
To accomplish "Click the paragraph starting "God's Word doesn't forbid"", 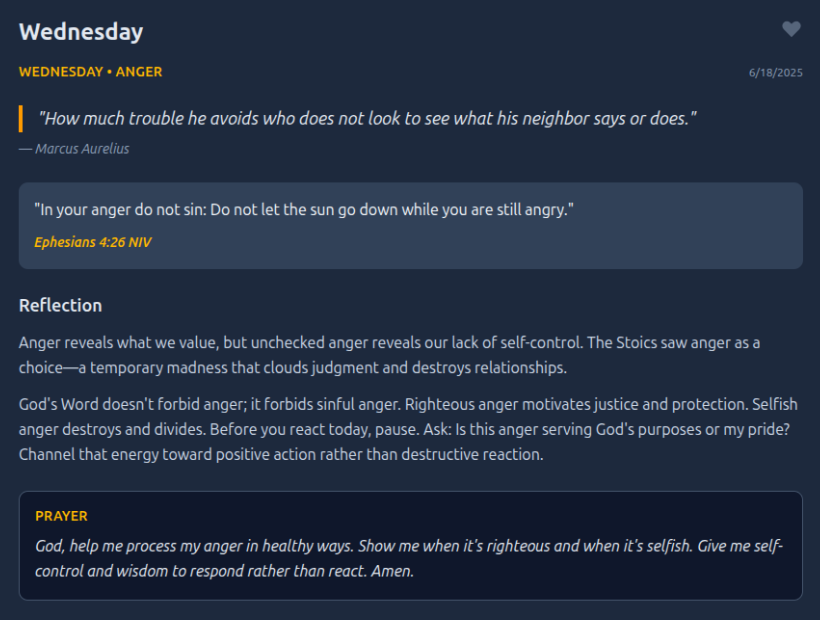I will point(390,430).
